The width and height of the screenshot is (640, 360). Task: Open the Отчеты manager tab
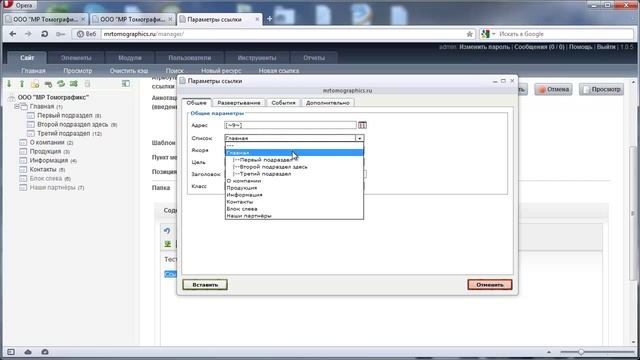point(314,58)
